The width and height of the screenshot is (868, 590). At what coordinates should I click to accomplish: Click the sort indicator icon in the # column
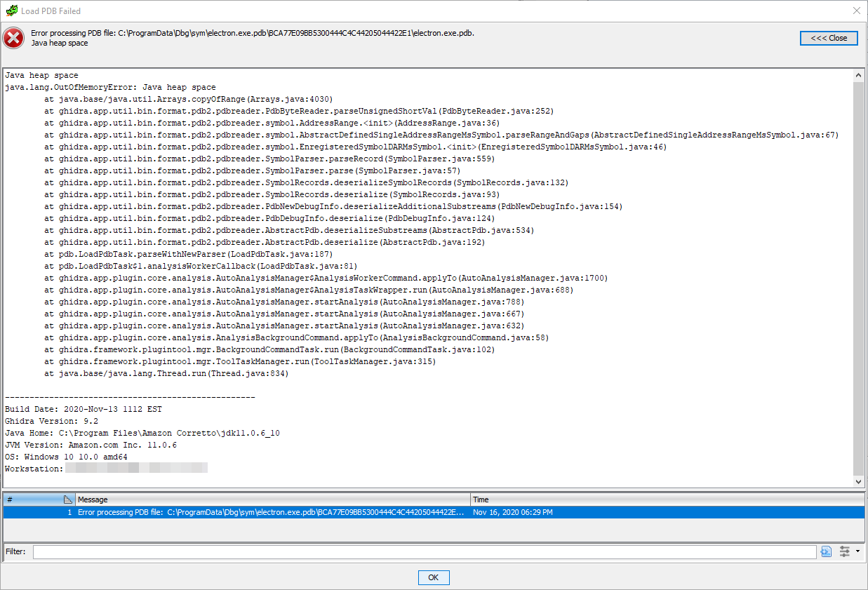(67, 499)
